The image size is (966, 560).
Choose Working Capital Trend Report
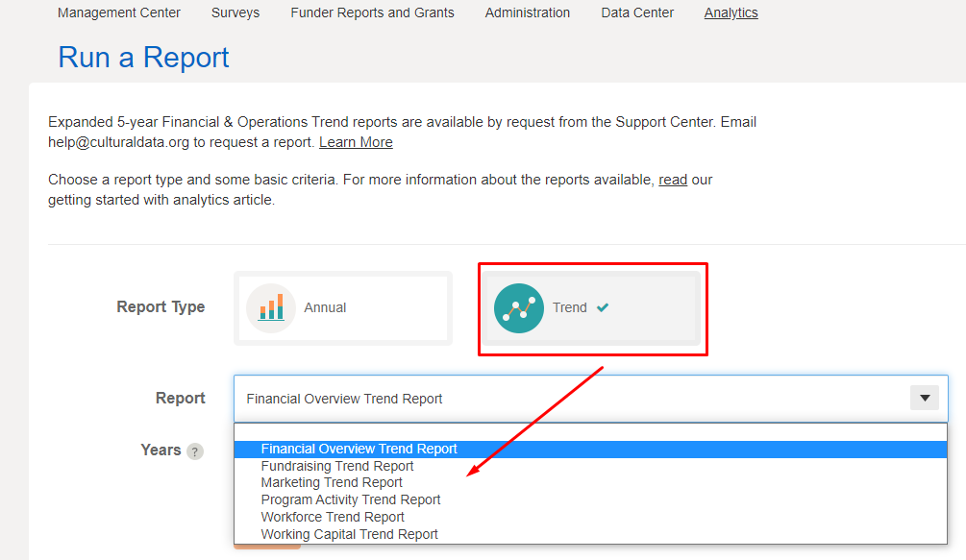coord(349,534)
